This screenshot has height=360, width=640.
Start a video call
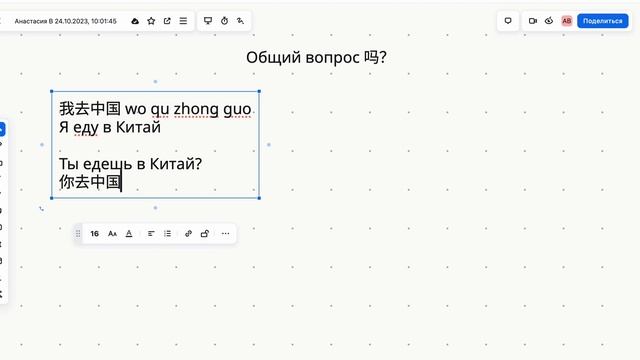coord(532,21)
